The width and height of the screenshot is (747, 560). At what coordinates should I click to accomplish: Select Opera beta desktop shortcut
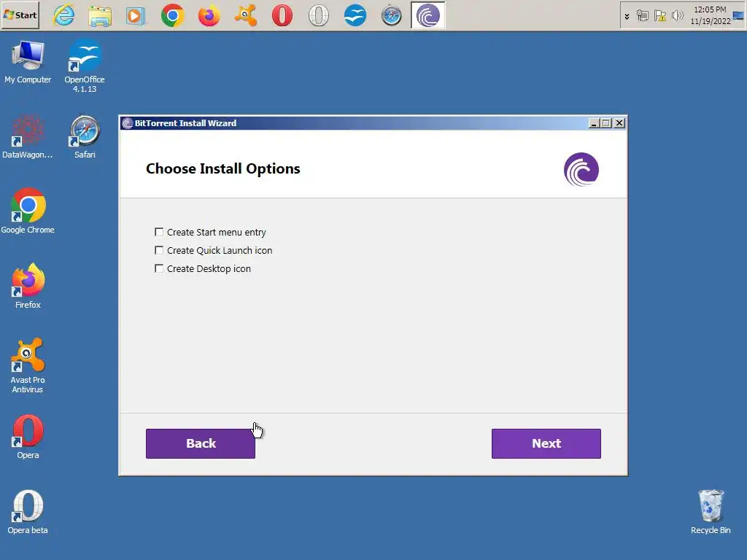(x=28, y=512)
